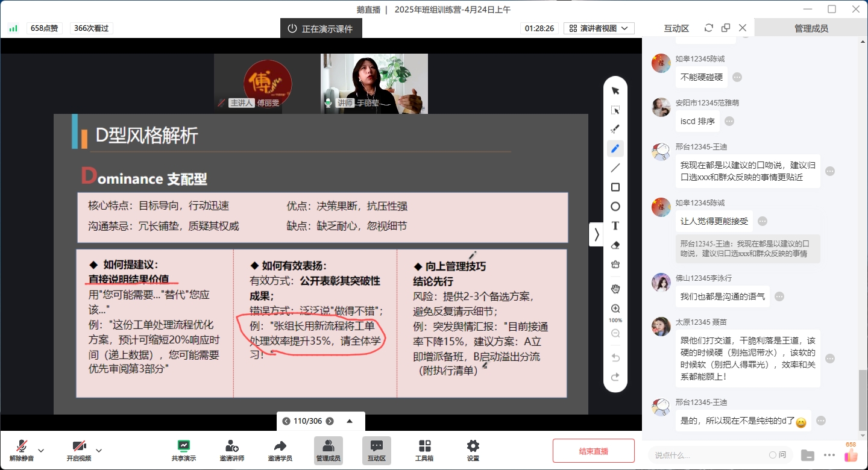Open the 演讲者视图 view dropdown

(599, 28)
